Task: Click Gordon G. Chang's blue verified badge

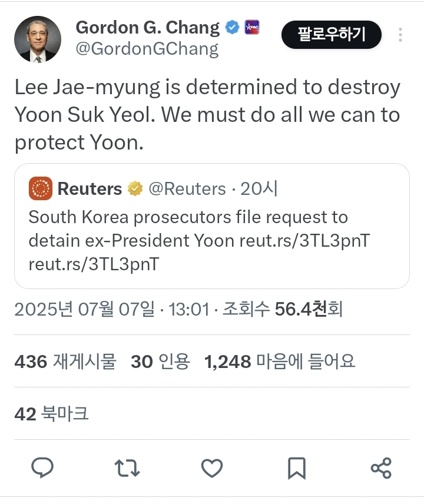Action: pyautogui.click(x=233, y=27)
